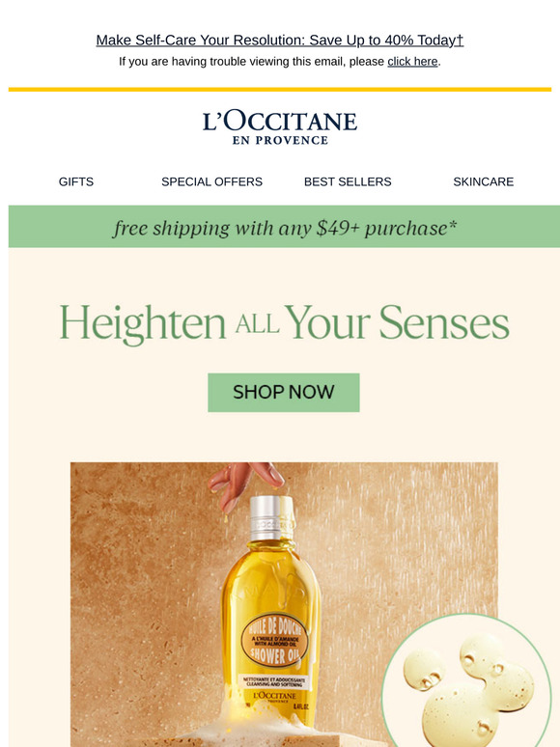Viewport: 560px width, 747px height.
Task: Click the silver cap of the bottle
Action: (271, 518)
